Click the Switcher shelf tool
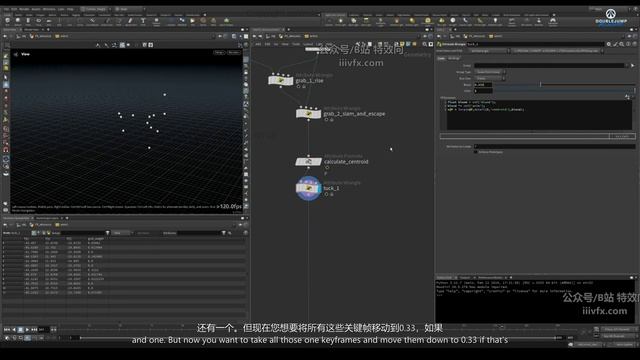Viewport: 640px width, 360px height. pyautogui.click(x=539, y=22)
